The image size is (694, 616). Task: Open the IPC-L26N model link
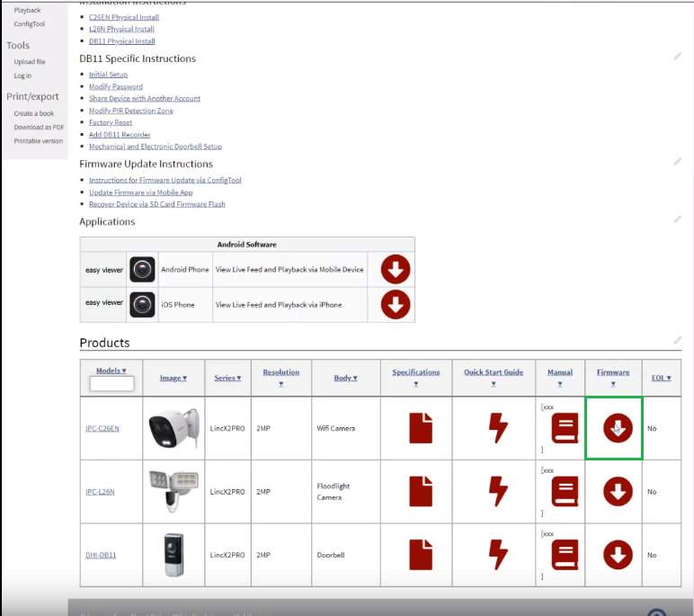(100, 492)
